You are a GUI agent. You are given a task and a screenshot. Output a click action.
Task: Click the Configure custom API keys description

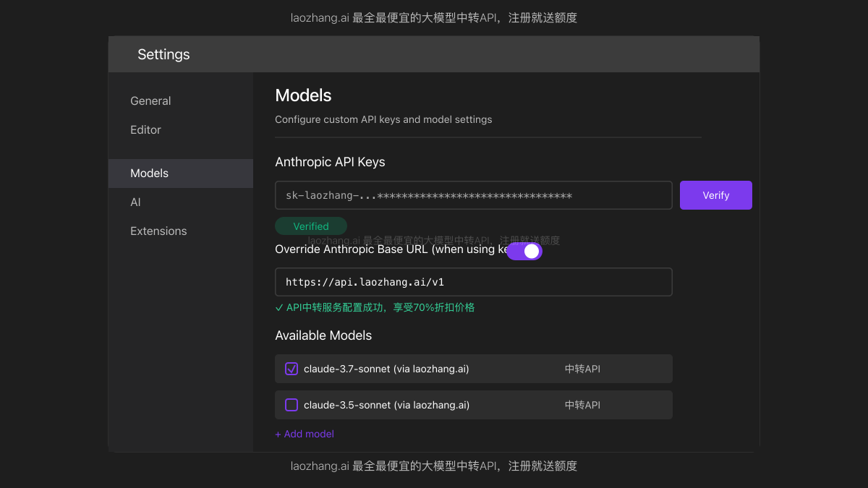point(383,119)
